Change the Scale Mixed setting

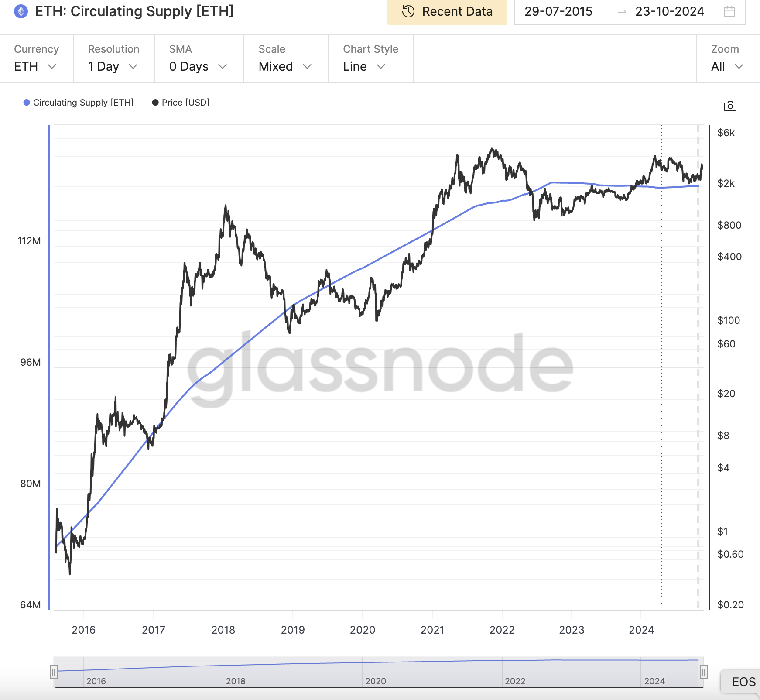(x=285, y=66)
